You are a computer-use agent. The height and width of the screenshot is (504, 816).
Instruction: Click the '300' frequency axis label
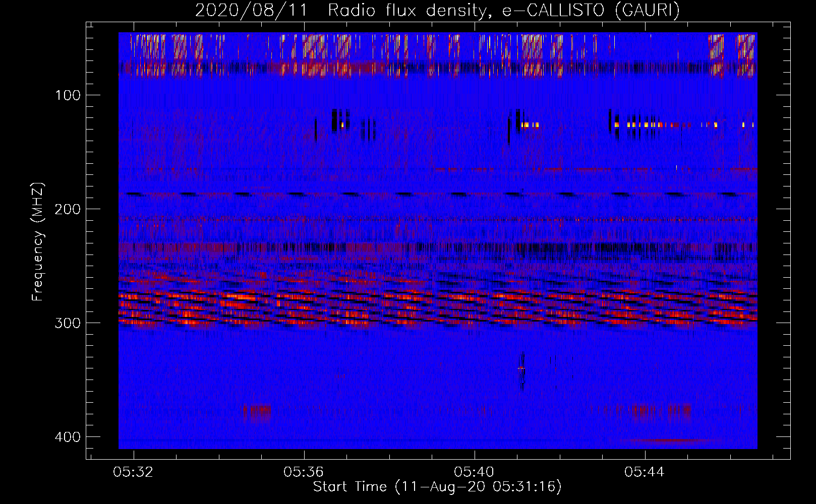click(67, 323)
